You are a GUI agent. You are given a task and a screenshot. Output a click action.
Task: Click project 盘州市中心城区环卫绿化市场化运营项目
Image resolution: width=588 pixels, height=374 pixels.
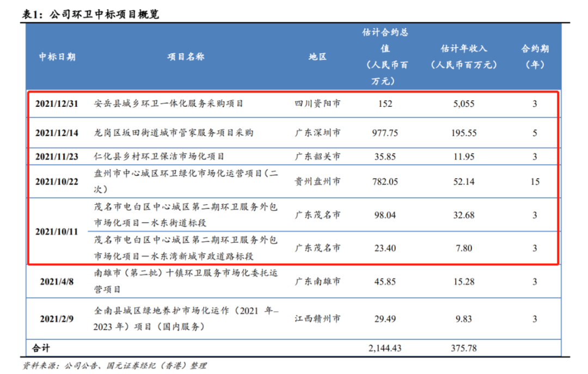click(186, 181)
